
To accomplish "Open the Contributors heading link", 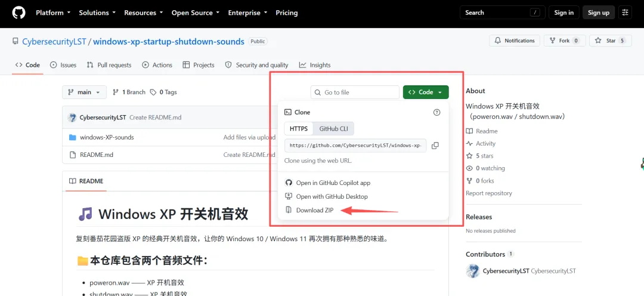I will [x=485, y=254].
